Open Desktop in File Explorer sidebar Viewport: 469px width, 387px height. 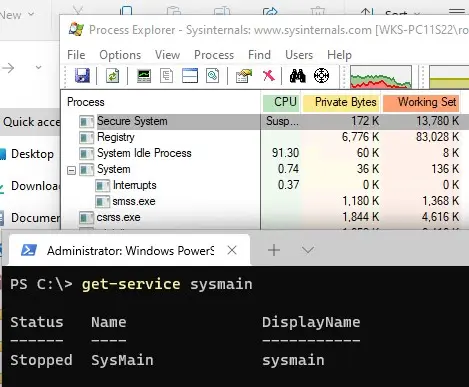point(30,154)
